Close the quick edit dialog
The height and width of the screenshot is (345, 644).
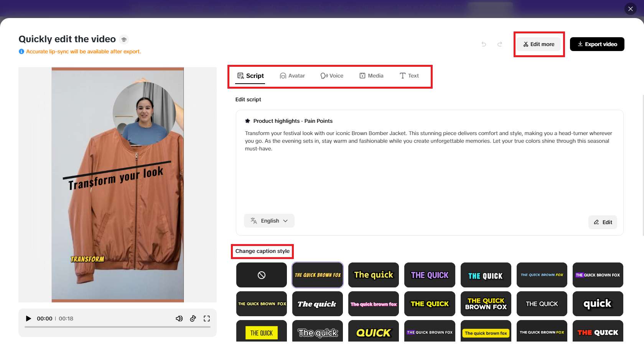tap(630, 9)
